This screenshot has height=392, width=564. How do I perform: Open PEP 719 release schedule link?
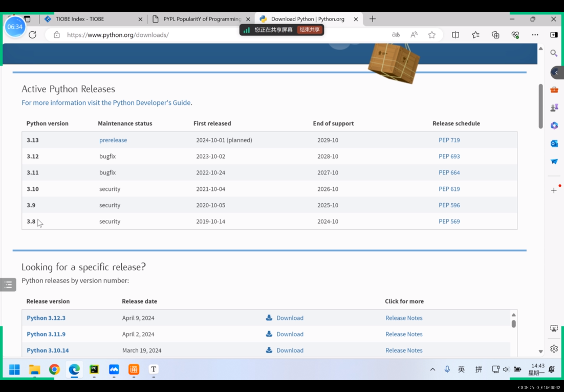point(449,140)
